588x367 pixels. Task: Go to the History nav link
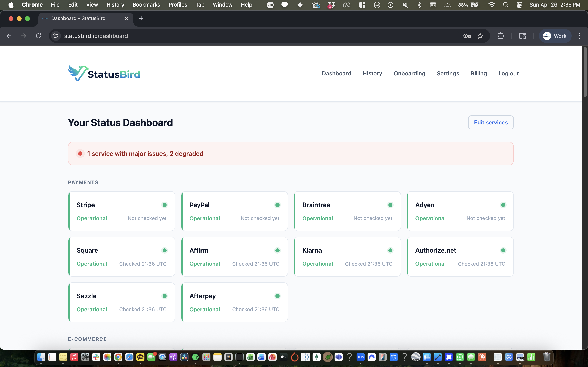[x=372, y=73]
